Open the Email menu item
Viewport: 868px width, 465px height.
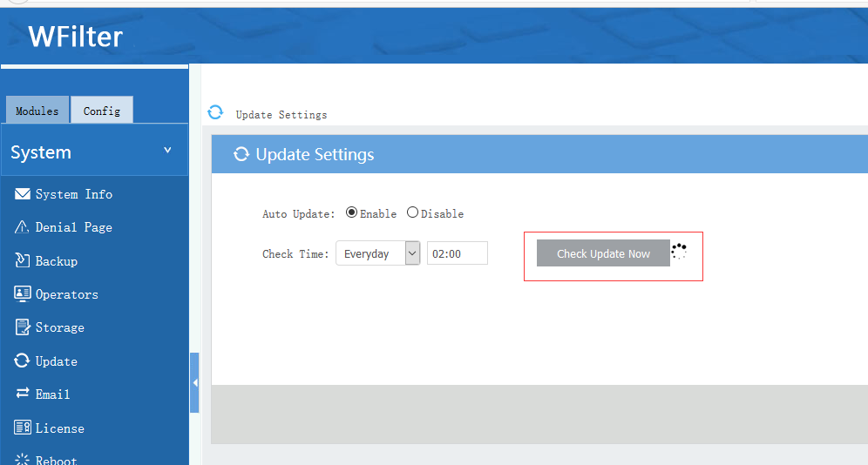(52, 394)
